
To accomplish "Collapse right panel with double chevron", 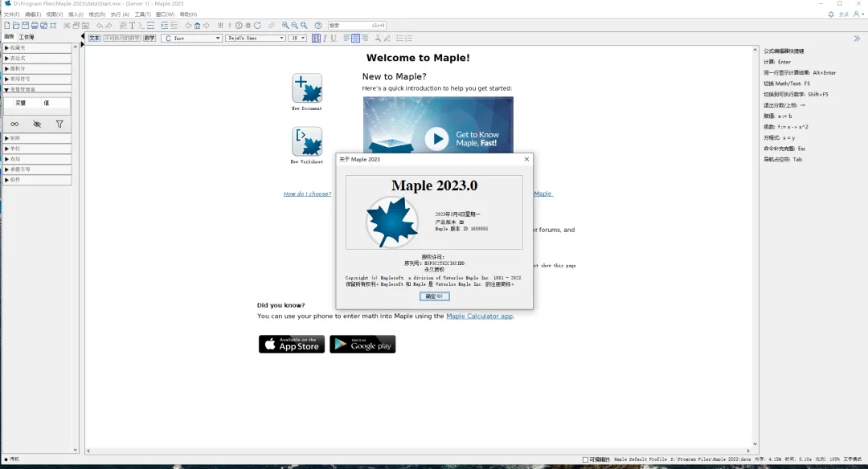I will click(x=857, y=39).
